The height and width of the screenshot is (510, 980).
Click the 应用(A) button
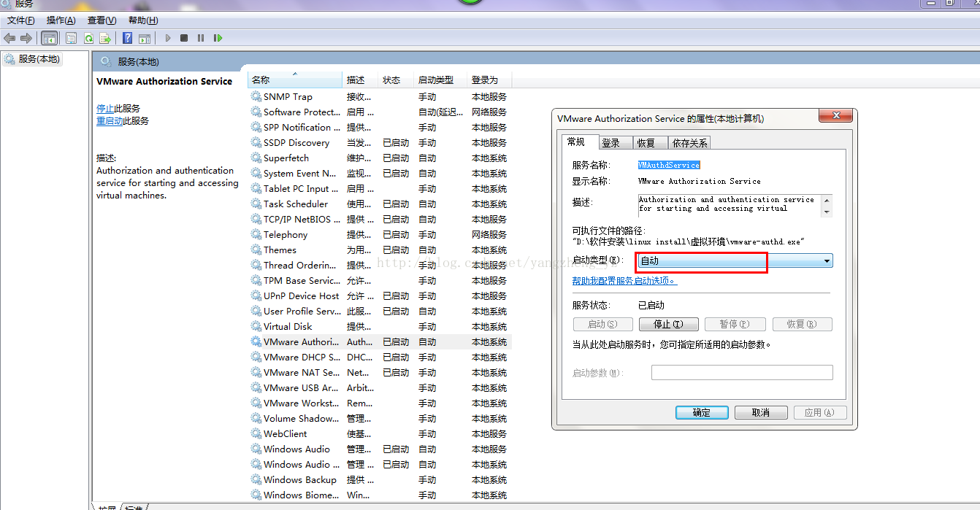(x=820, y=412)
